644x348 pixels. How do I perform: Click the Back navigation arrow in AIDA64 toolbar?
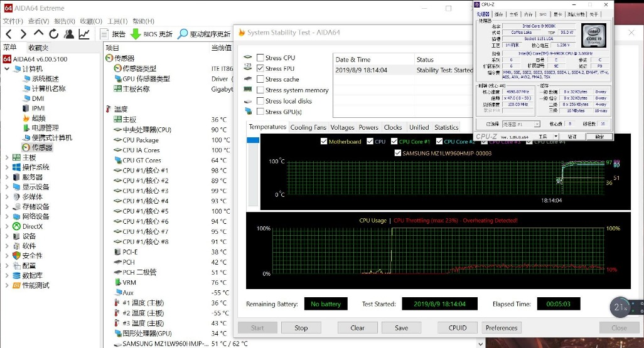[9, 34]
